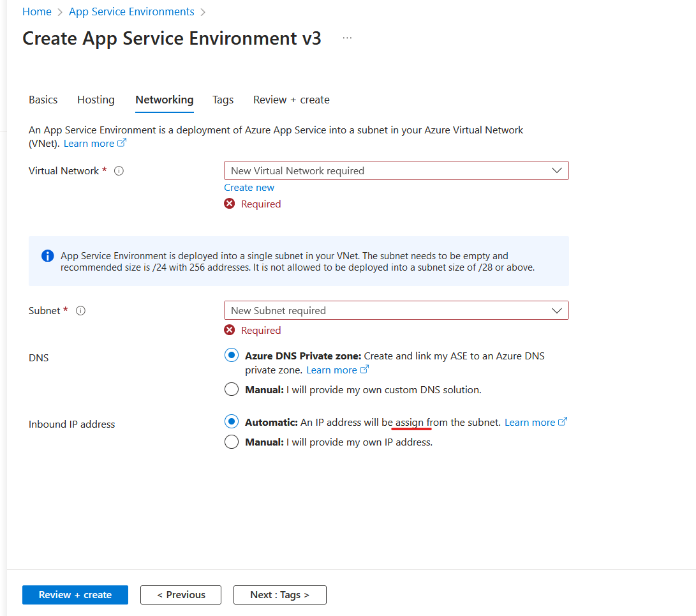Click the blue info icon in the subnet notice banner
Image resolution: width=696 pixels, height=616 pixels.
(47, 255)
